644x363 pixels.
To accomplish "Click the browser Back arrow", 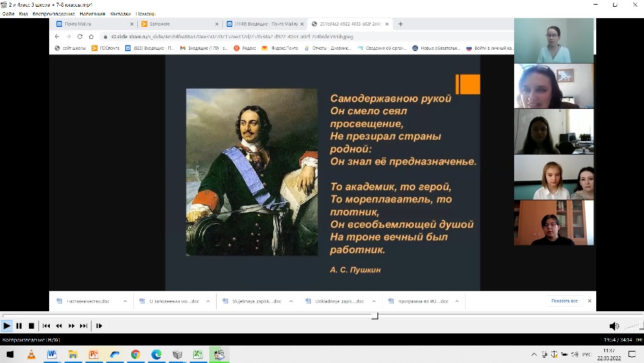I will [57, 36].
